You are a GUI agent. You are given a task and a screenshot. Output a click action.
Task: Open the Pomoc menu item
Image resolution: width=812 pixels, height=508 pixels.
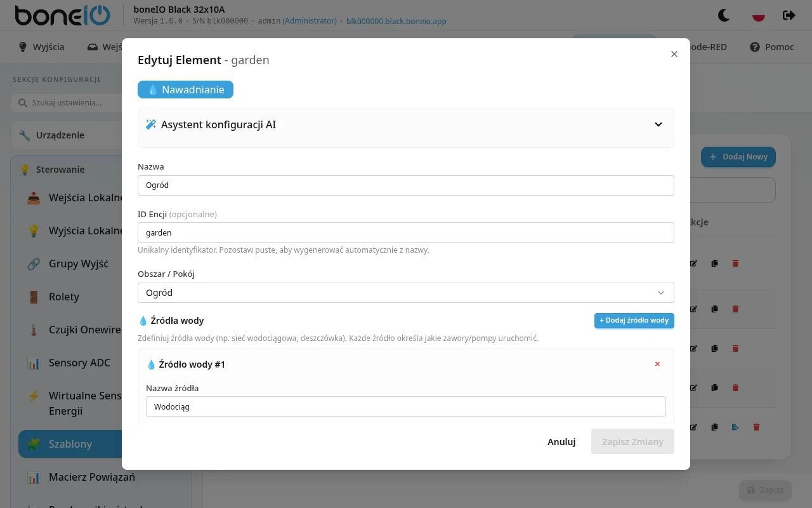click(x=772, y=47)
